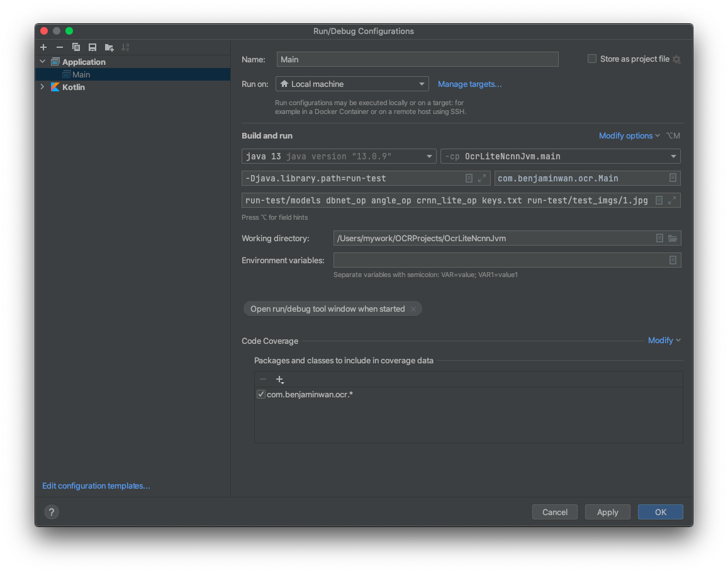The image size is (728, 573).
Task: Select Main configuration in tree
Action: [133, 74]
